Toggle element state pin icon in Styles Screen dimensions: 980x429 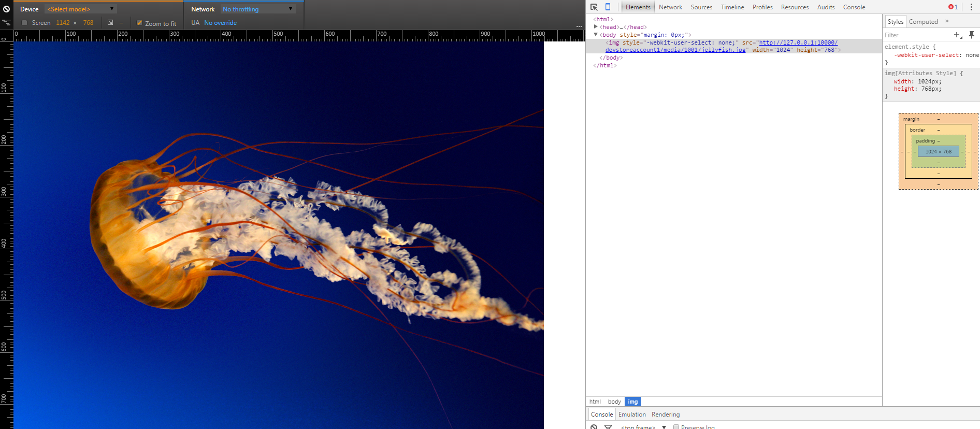(x=972, y=35)
